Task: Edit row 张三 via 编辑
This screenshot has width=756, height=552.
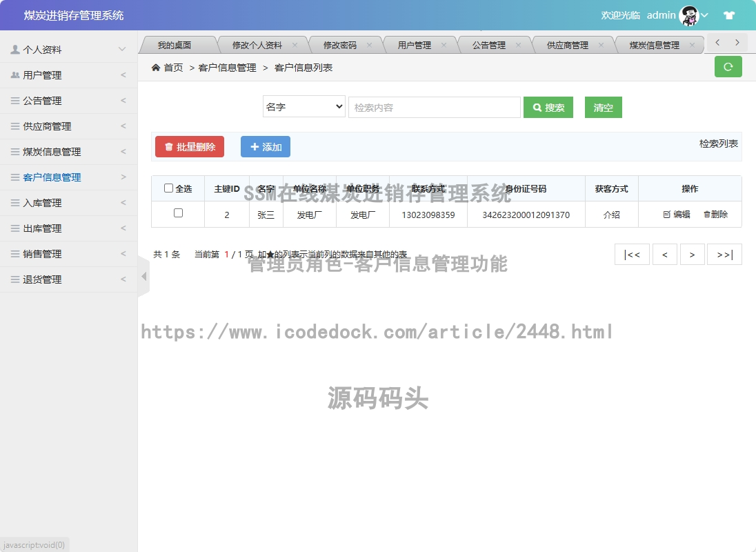Action: point(677,215)
